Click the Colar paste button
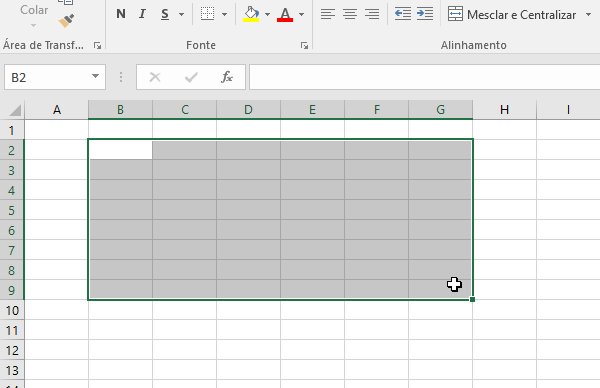 [x=34, y=10]
